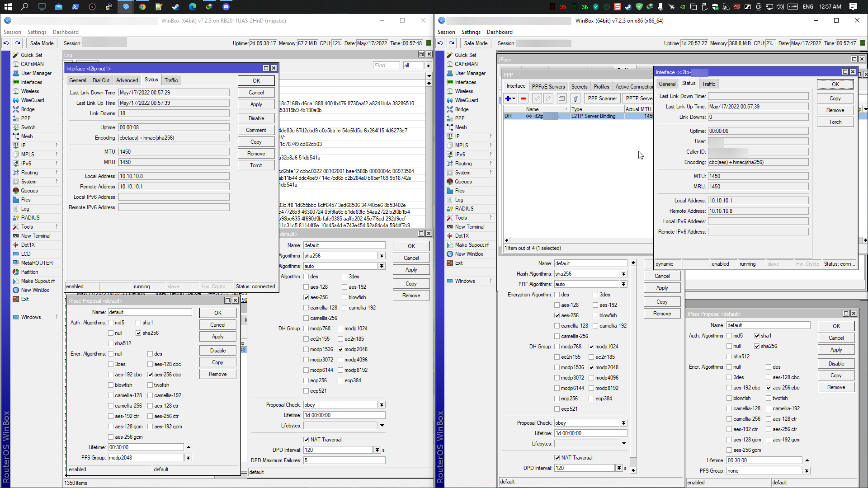This screenshot has width=868, height=488.
Task: Open Mesh in right WinBox sidebar
Action: [x=461, y=127]
